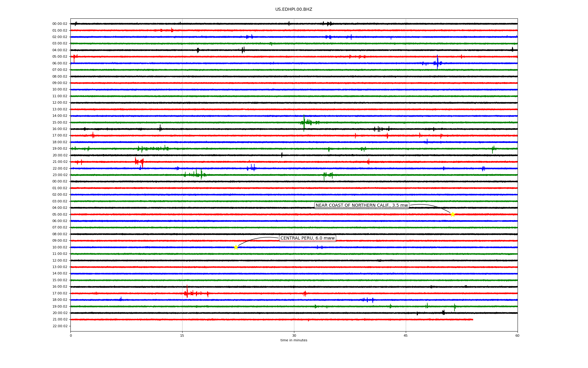588x368 pixels.
Task: Click the 15:00:02 label of the green trace with the tall spike
Action: pos(60,122)
